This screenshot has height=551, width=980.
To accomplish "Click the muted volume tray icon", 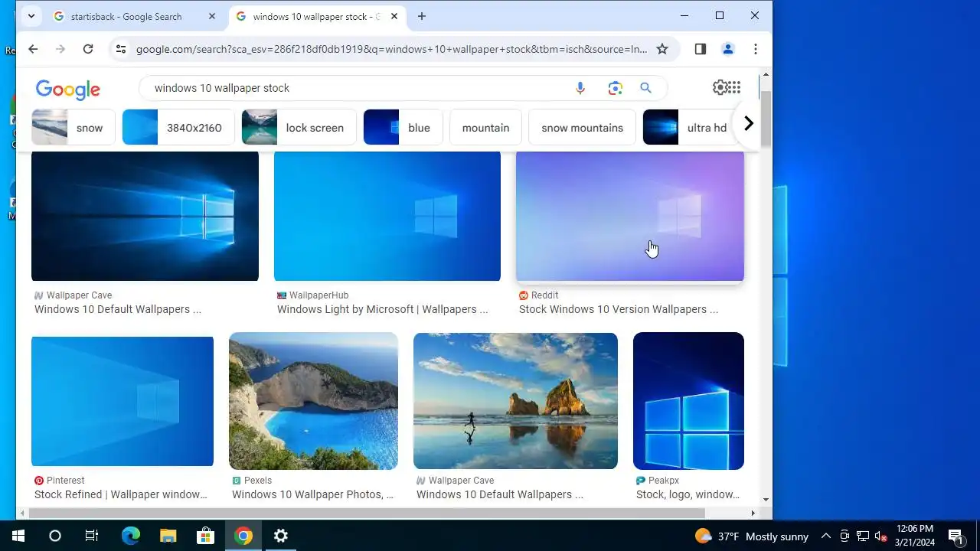I will (x=880, y=536).
